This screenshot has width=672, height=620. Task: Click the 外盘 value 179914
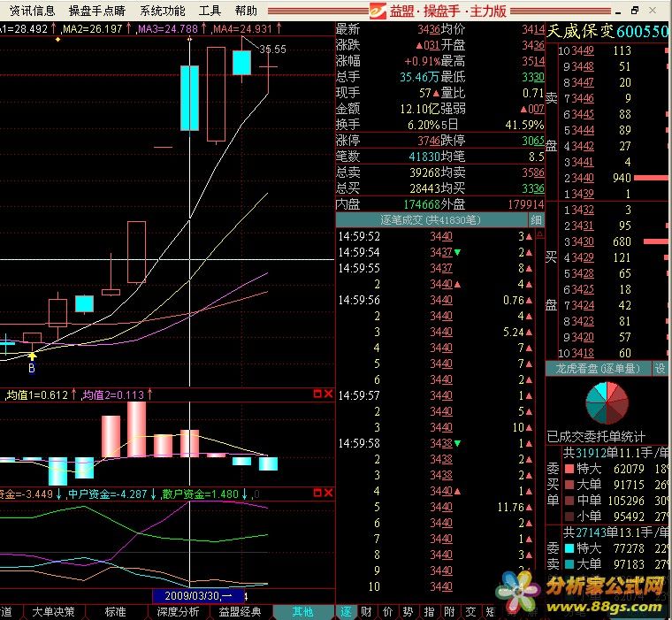526,204
